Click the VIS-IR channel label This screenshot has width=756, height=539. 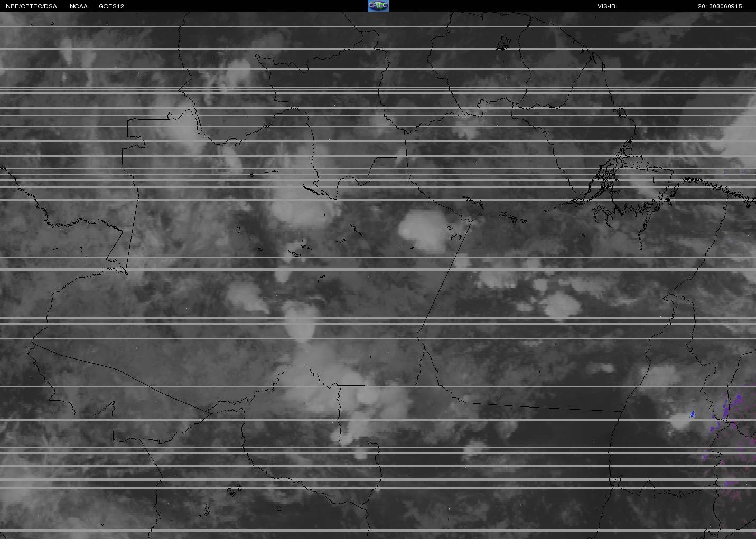pos(606,6)
